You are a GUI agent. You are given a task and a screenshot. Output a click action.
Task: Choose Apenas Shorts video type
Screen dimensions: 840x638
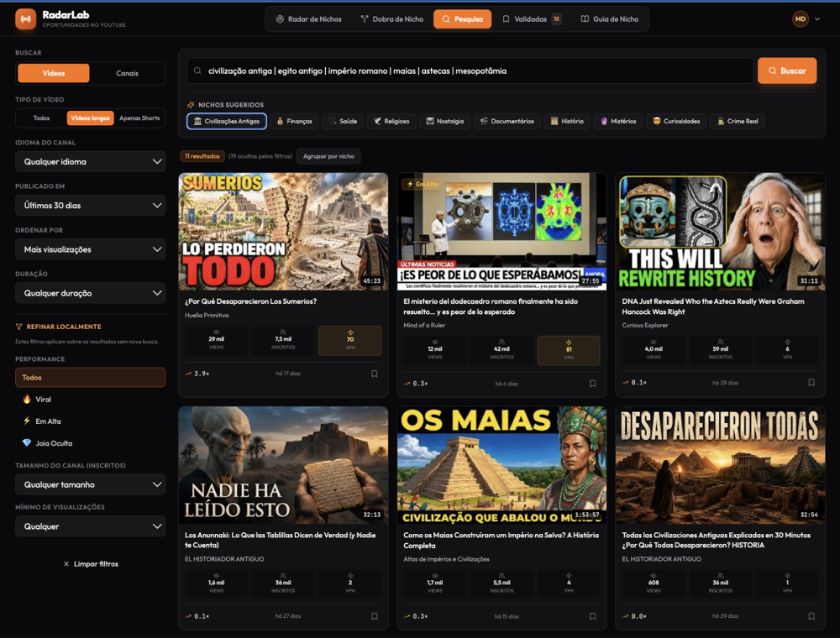coord(139,118)
